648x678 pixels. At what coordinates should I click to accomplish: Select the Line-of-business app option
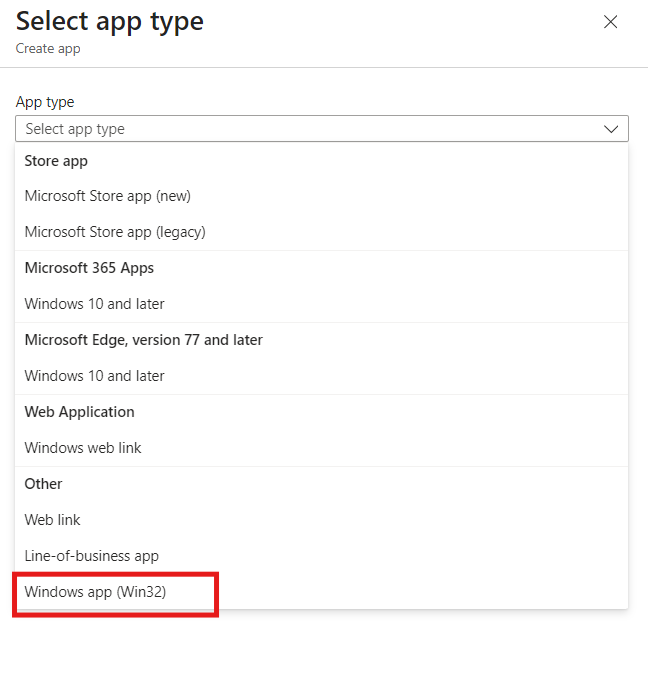tap(91, 556)
